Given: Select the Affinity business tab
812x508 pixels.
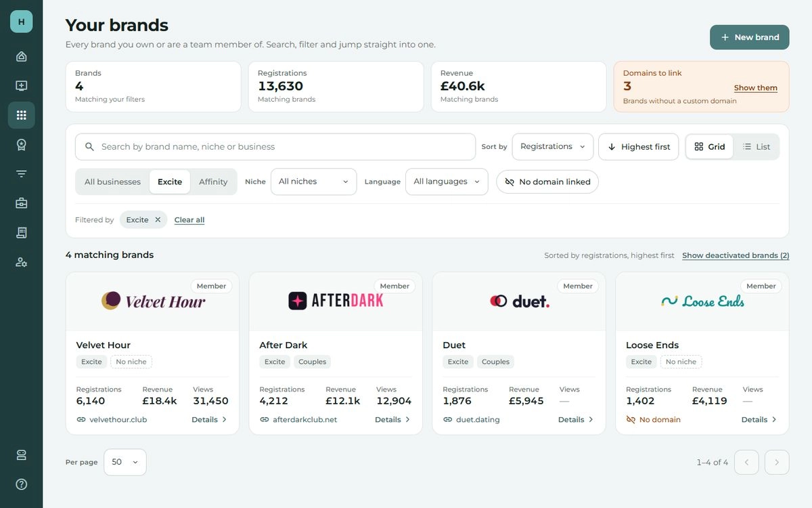Looking at the screenshot, I should point(213,182).
